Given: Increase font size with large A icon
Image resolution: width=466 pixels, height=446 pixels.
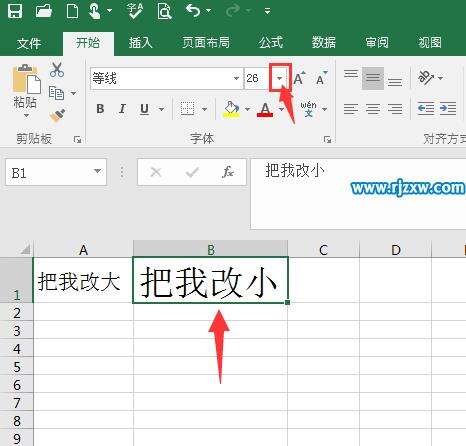Looking at the screenshot, I should [299, 78].
